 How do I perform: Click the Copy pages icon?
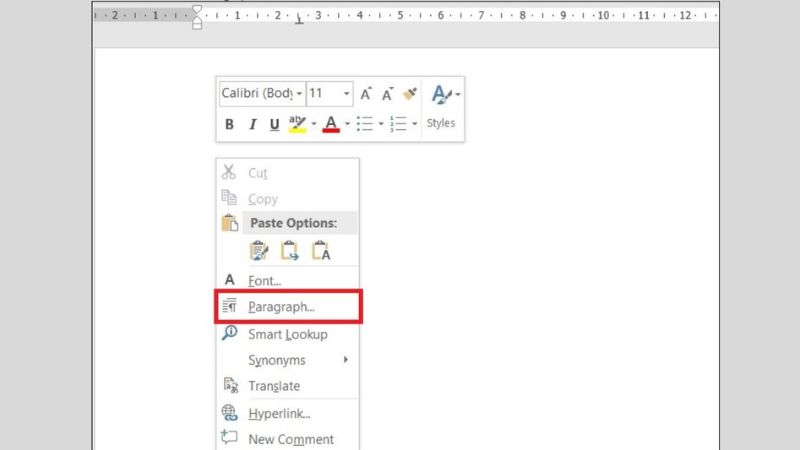click(229, 197)
